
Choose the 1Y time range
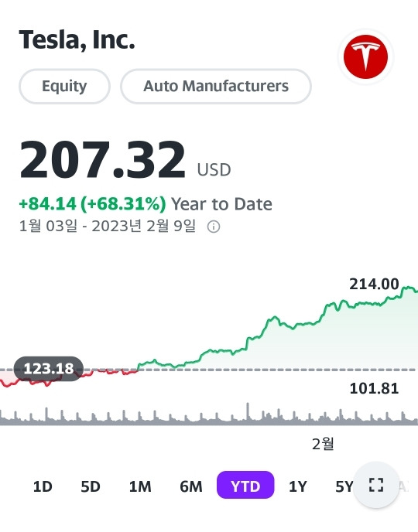[x=297, y=486]
